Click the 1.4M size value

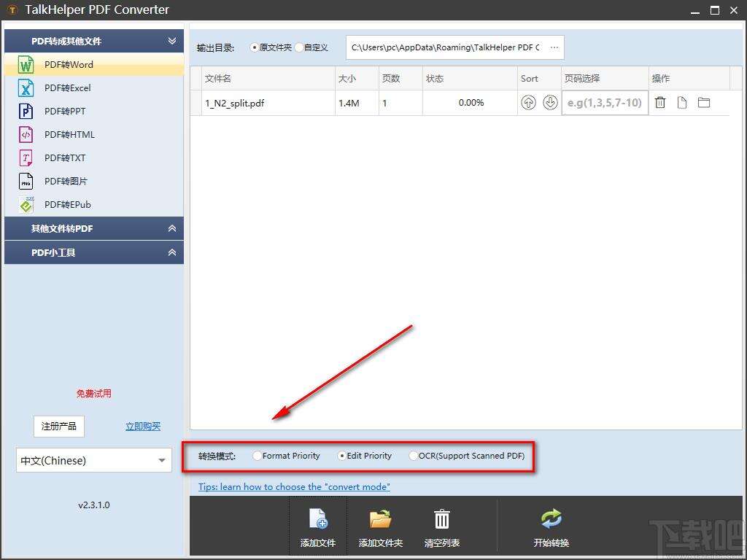[349, 102]
